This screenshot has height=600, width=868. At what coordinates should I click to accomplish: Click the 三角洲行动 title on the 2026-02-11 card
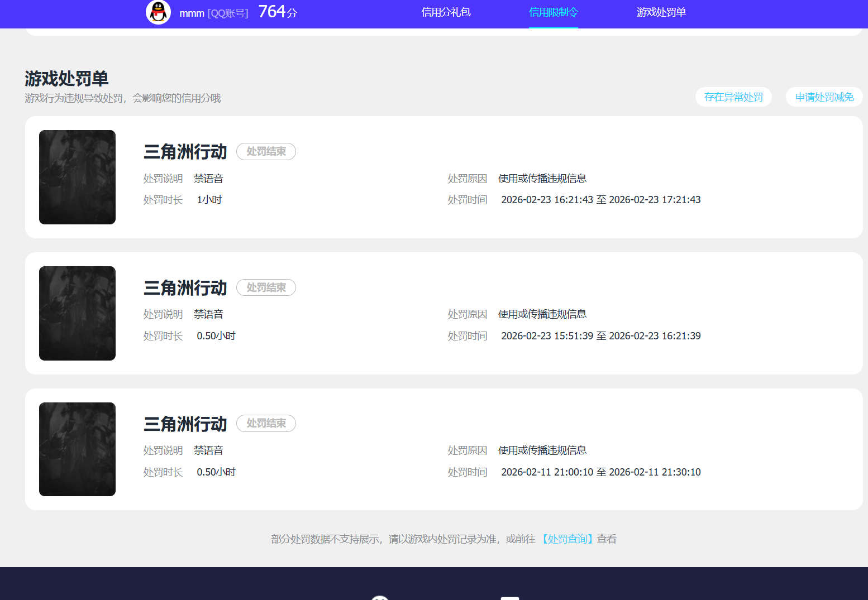(x=185, y=424)
